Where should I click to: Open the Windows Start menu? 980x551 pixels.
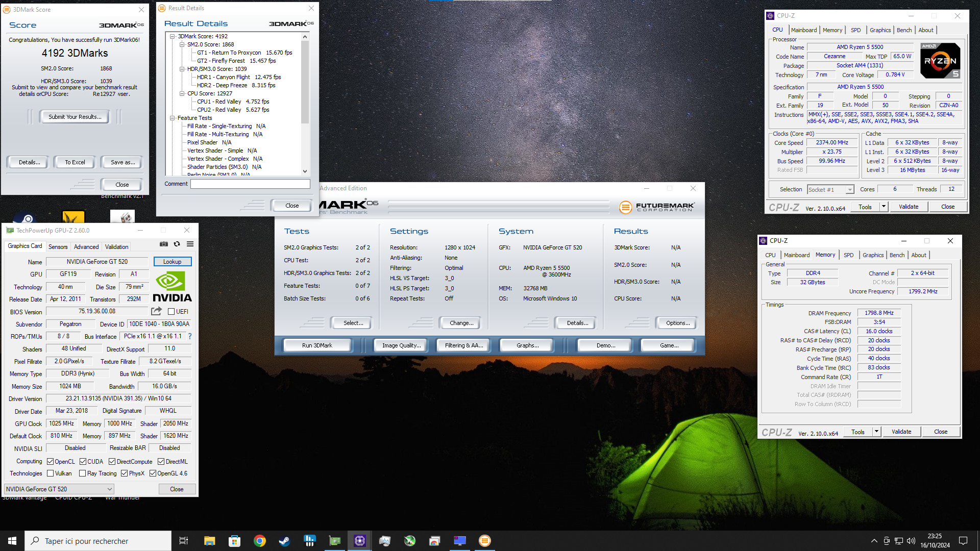[x=12, y=541]
